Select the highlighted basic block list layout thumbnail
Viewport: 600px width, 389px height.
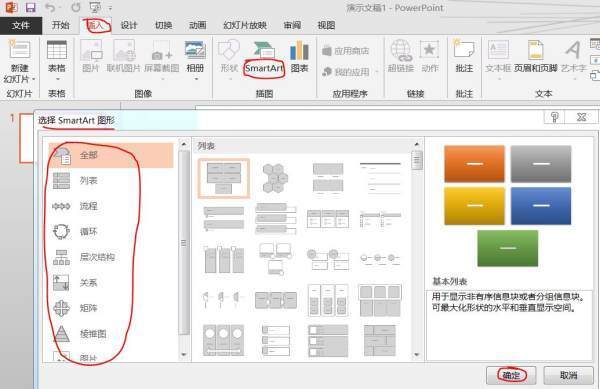click(x=224, y=178)
